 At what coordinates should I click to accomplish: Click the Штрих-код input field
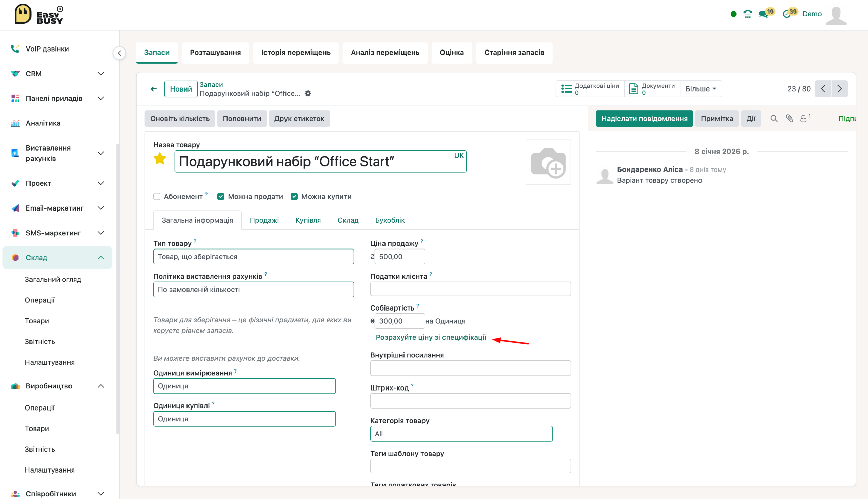point(470,401)
